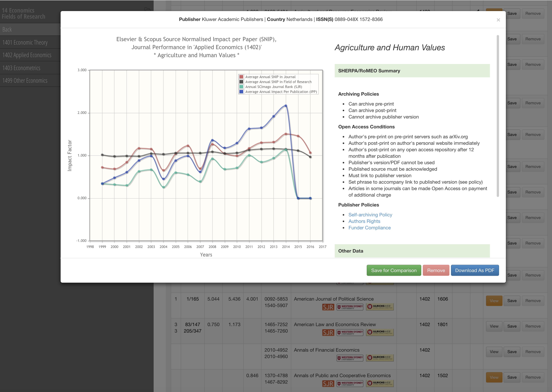This screenshot has height=392, width=552.
Task: Open 1403 Econometrics sidebar item
Action: click(x=22, y=68)
